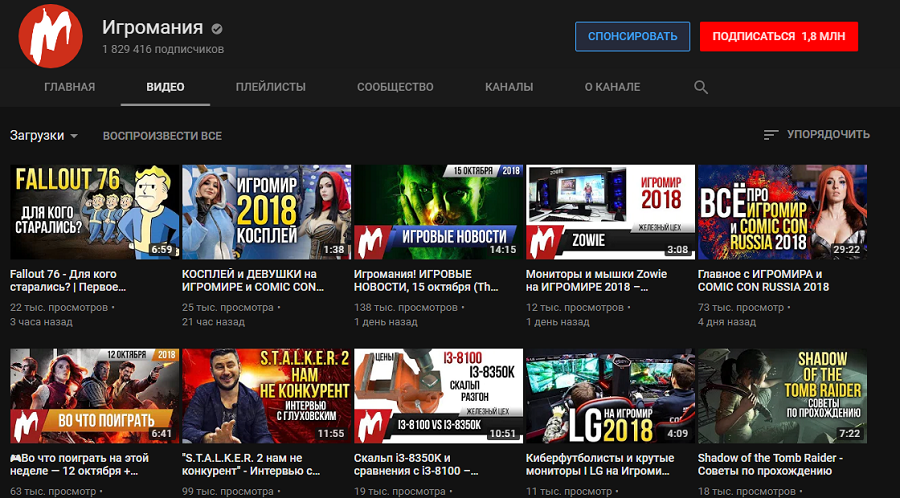Click the title 'Fallout 76 - Для кого старались?'
Image resolution: width=900 pixels, height=498 pixels.
pos(68,281)
